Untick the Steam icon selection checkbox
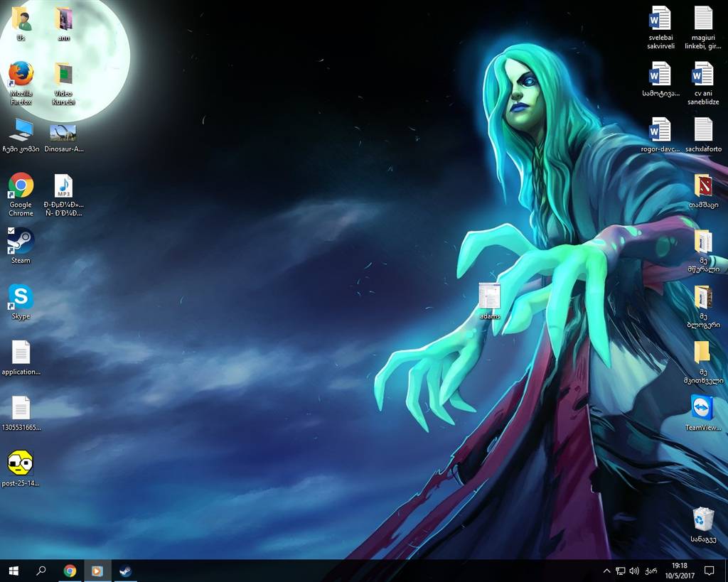 coord(11,231)
